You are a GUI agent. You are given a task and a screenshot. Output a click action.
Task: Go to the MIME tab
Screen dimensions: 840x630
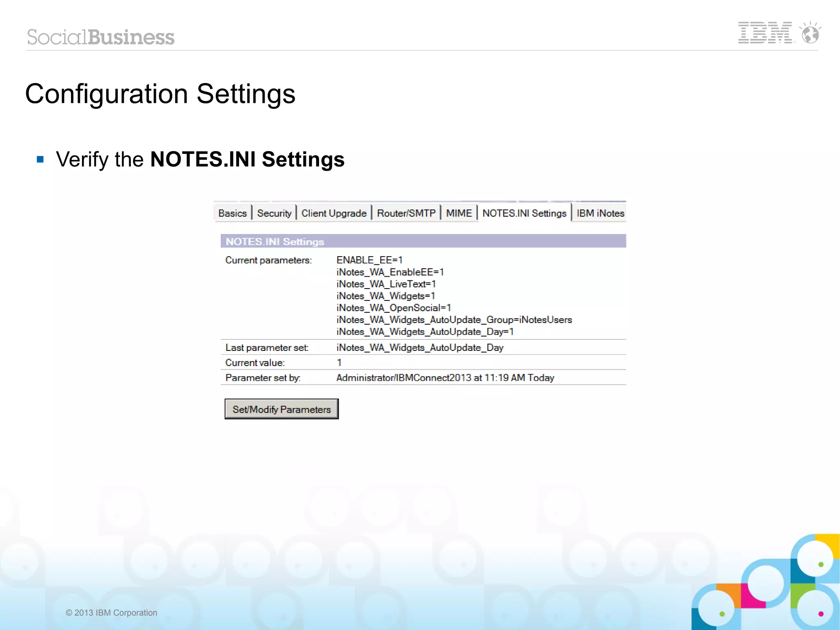pyautogui.click(x=459, y=213)
